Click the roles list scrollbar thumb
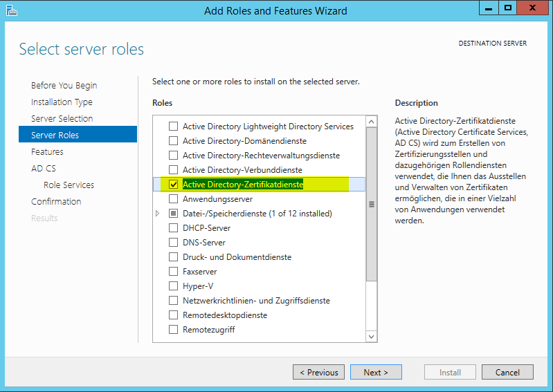Image resolution: width=553 pixels, height=392 pixels. [372, 204]
